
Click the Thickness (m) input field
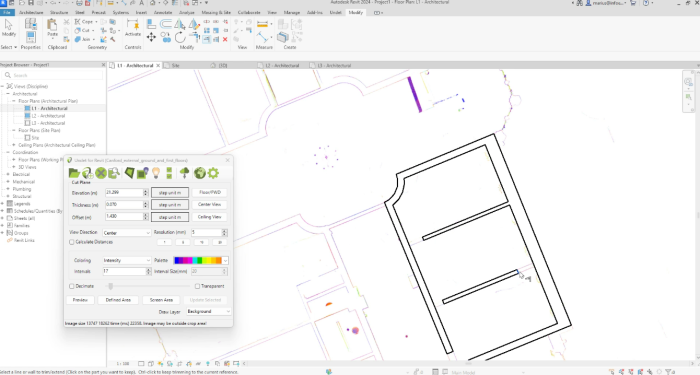pos(124,204)
